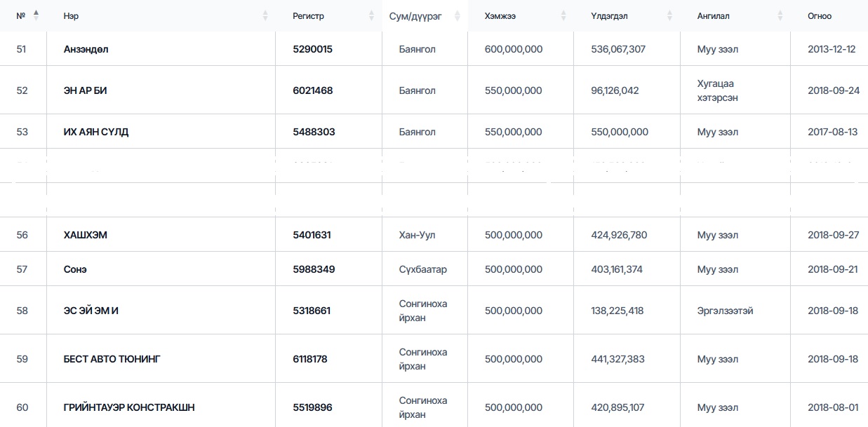Click register number 6021468
This screenshot has width=868, height=427.
[x=312, y=90]
